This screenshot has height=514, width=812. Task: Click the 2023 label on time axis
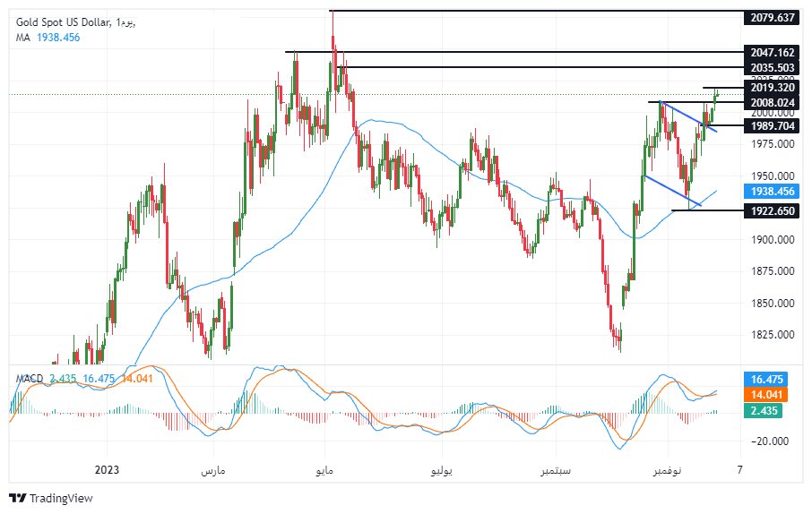click(x=108, y=470)
